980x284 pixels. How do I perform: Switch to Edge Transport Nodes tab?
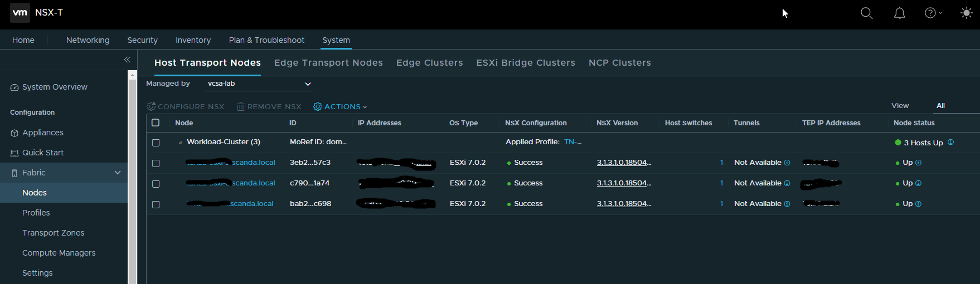[x=328, y=62]
